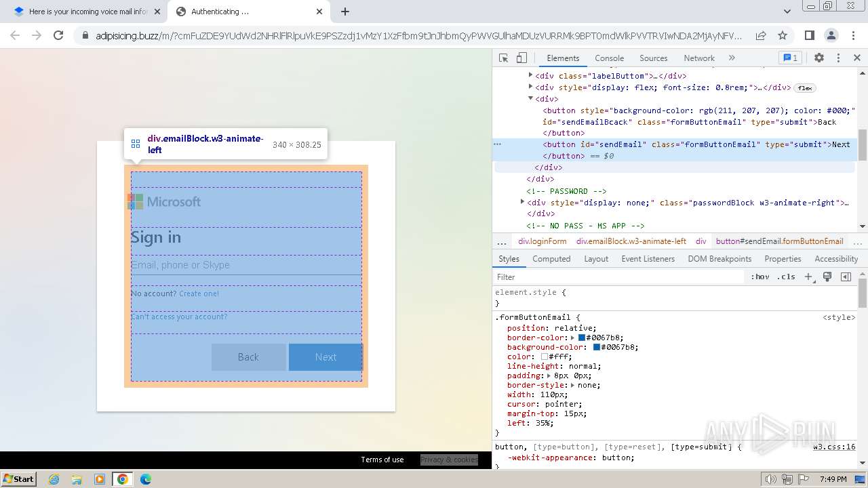This screenshot has width=868, height=488.
Task: Open the Windows Start menu
Action: (x=18, y=479)
